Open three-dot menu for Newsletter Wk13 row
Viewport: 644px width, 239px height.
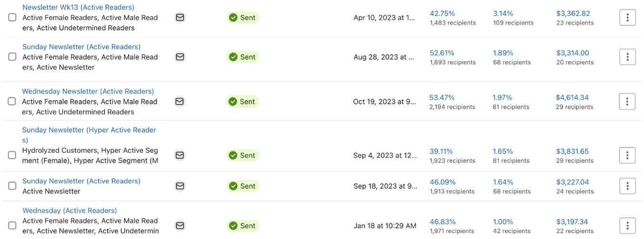(x=627, y=18)
